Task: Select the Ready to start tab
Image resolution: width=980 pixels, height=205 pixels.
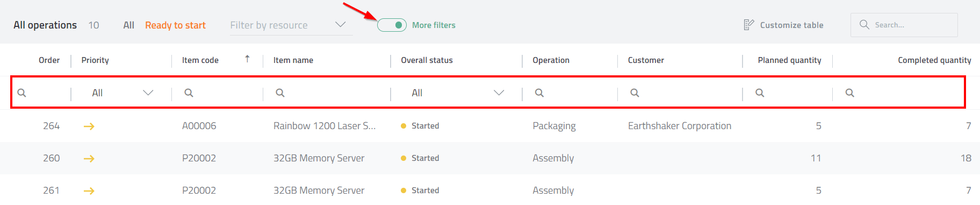Action: coord(175,25)
